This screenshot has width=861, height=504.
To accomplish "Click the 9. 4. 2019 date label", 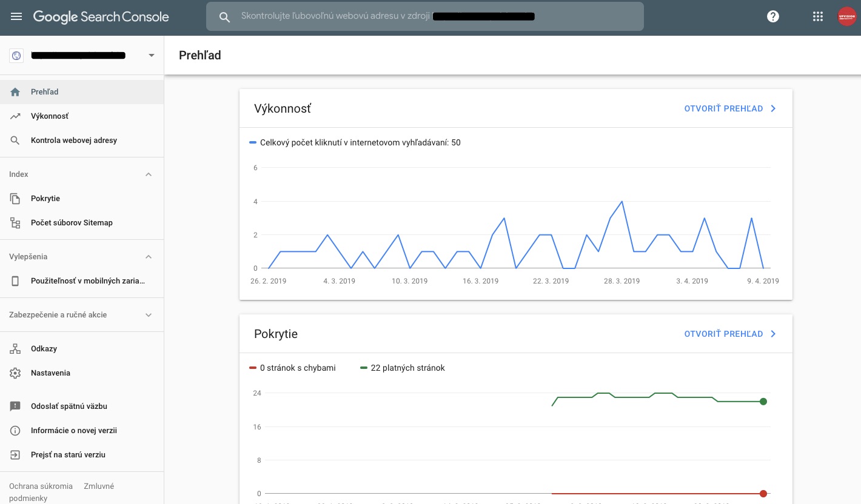I will (x=763, y=281).
